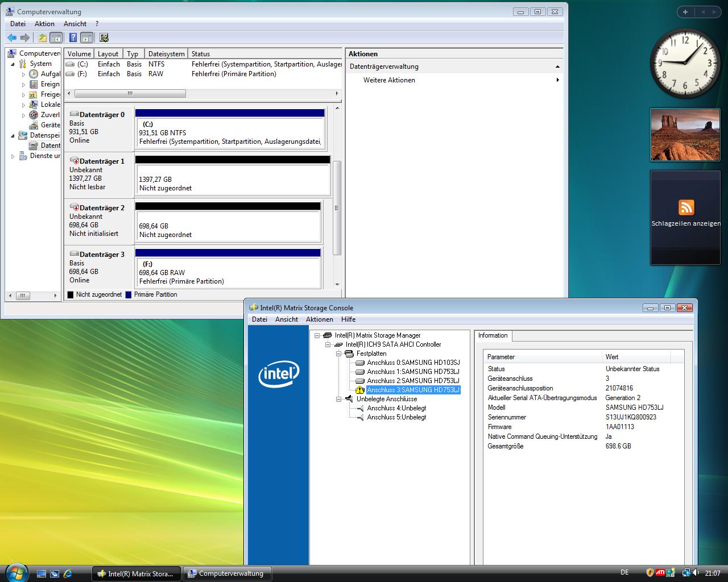Image resolution: width=728 pixels, height=582 pixels.
Task: Expand the Dienste und Anwendungen node
Action: pyautogui.click(x=13, y=156)
